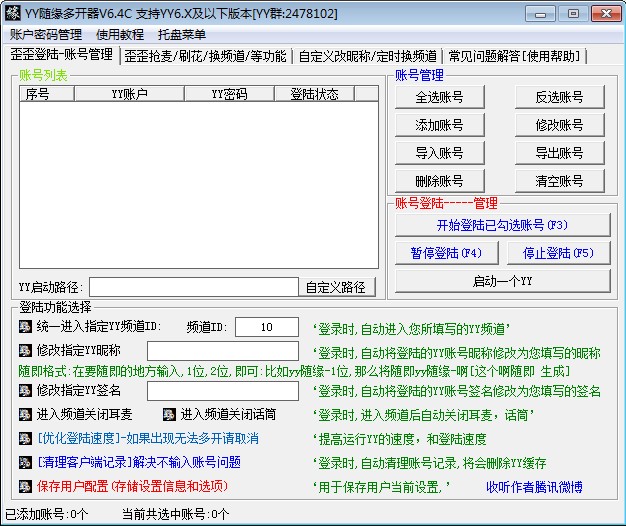Open the 常见问题解答[使用帮助] tab
This screenshot has height=526, width=626.
click(514, 56)
